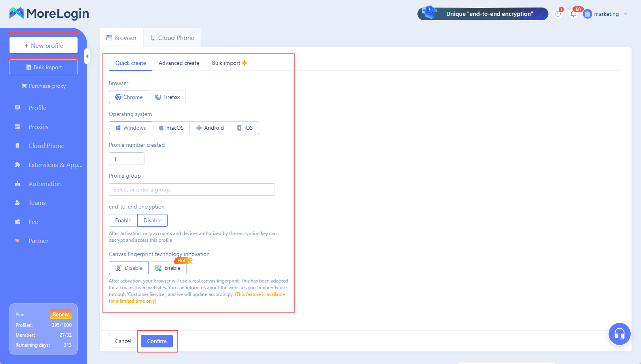Select Proxies from the sidebar

38,127
